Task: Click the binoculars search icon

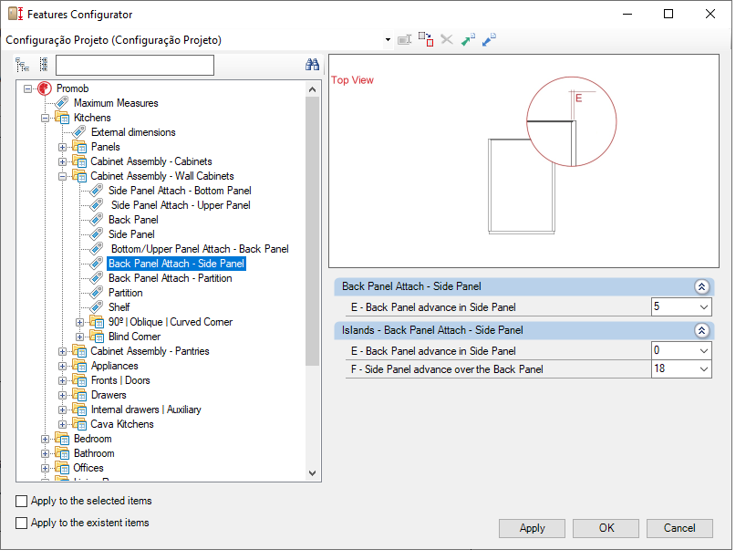Action: 312,65
